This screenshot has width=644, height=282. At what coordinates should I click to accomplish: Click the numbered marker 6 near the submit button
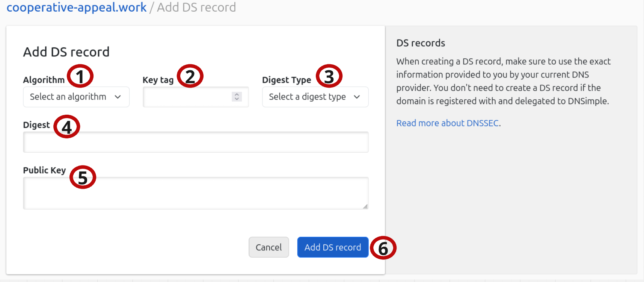tap(383, 248)
